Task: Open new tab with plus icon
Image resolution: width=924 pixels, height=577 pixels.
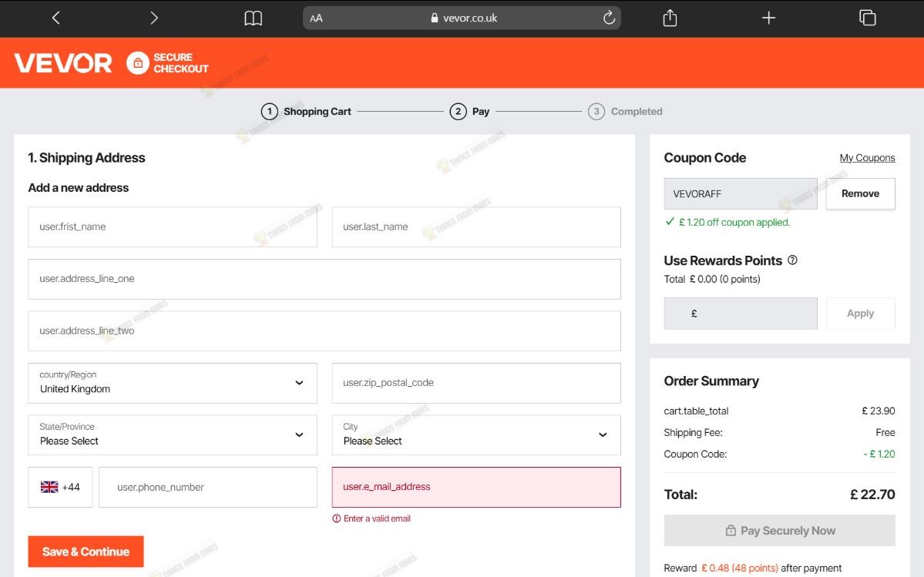Action: coord(768,18)
